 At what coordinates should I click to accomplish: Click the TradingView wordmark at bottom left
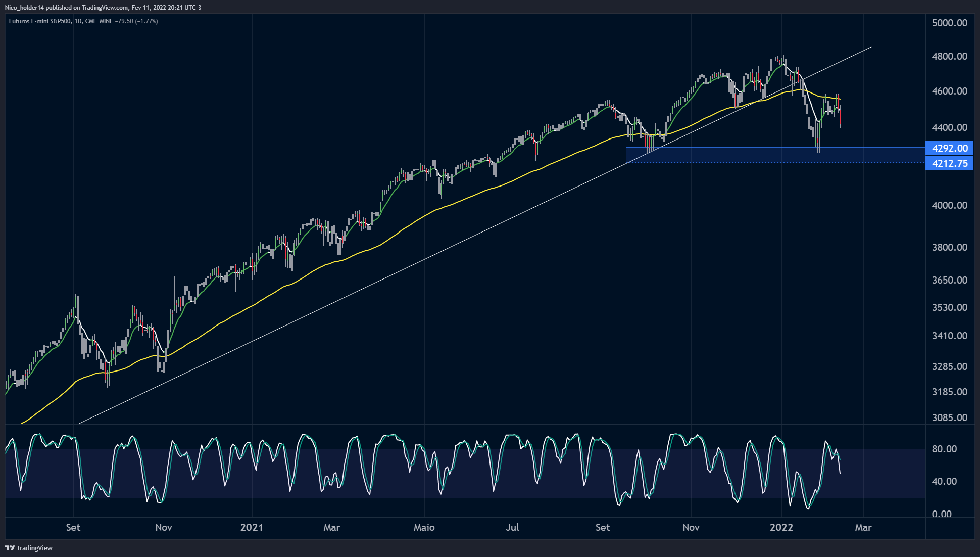point(34,548)
